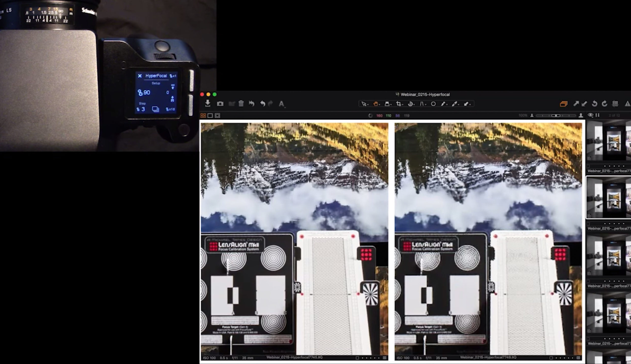
Task: Click the Rotate Left button
Action: pyautogui.click(x=595, y=104)
